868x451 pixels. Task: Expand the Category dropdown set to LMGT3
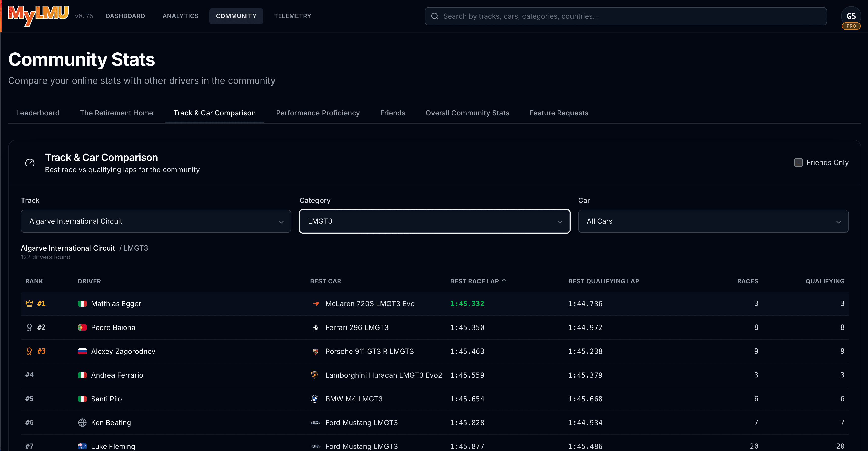(x=434, y=221)
